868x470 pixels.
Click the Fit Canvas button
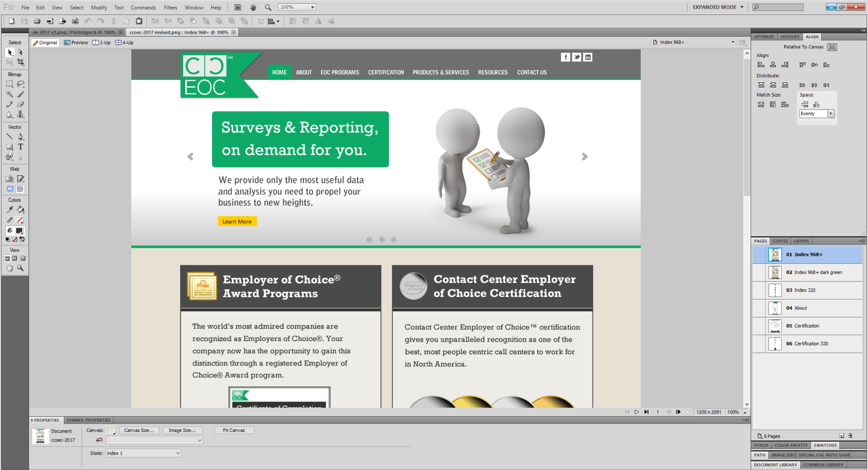(x=234, y=430)
